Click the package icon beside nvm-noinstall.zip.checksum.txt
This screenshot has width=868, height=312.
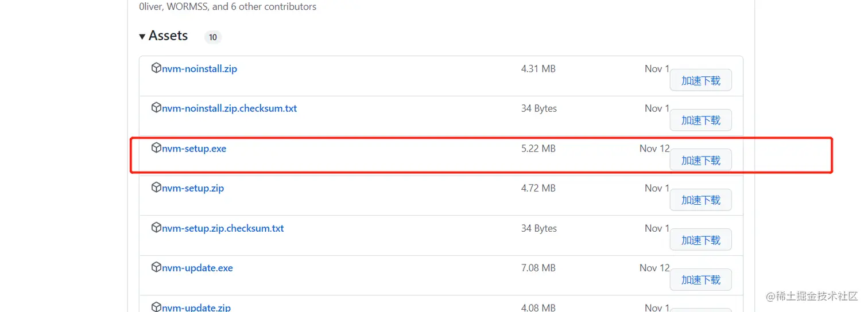(x=156, y=108)
